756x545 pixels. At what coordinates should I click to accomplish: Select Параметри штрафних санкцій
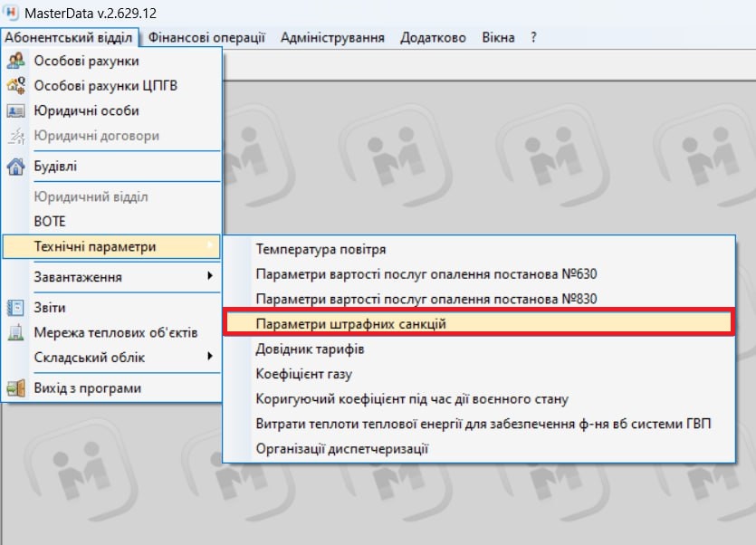click(x=350, y=323)
